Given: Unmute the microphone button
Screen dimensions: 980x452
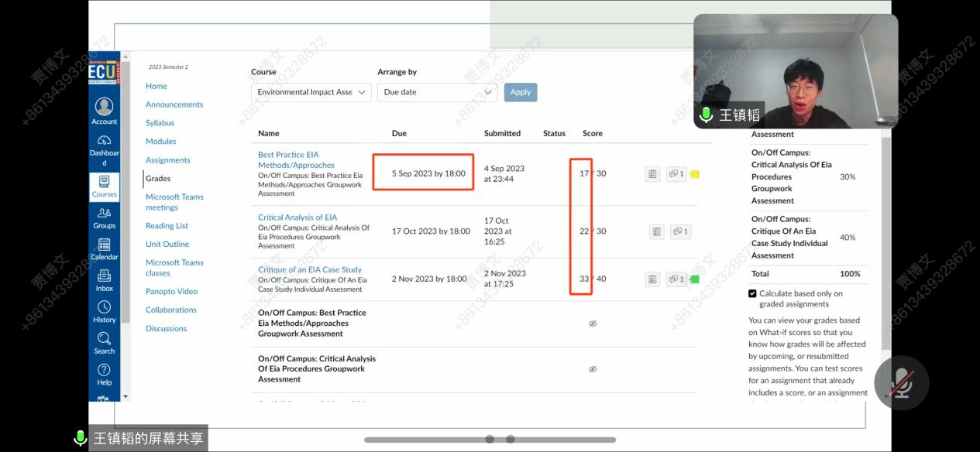Looking at the screenshot, I should point(901,382).
